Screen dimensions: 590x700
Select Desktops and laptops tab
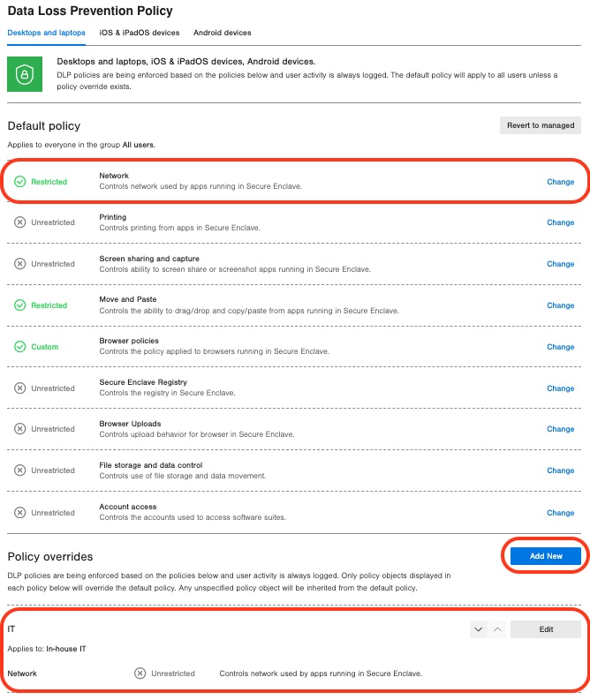coord(47,33)
